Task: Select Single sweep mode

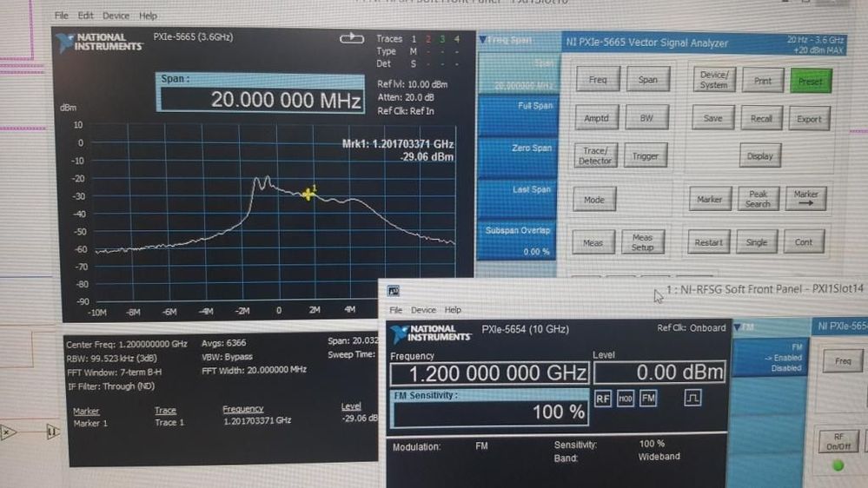Action: click(x=756, y=242)
